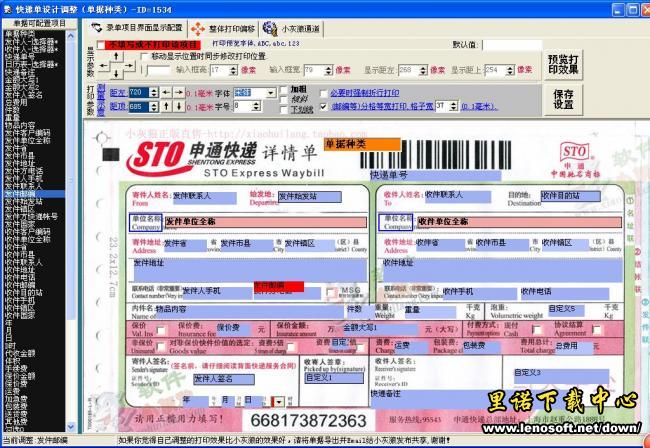Click 收件单位全称 field on waybill
The image size is (650, 448).
pos(519,222)
